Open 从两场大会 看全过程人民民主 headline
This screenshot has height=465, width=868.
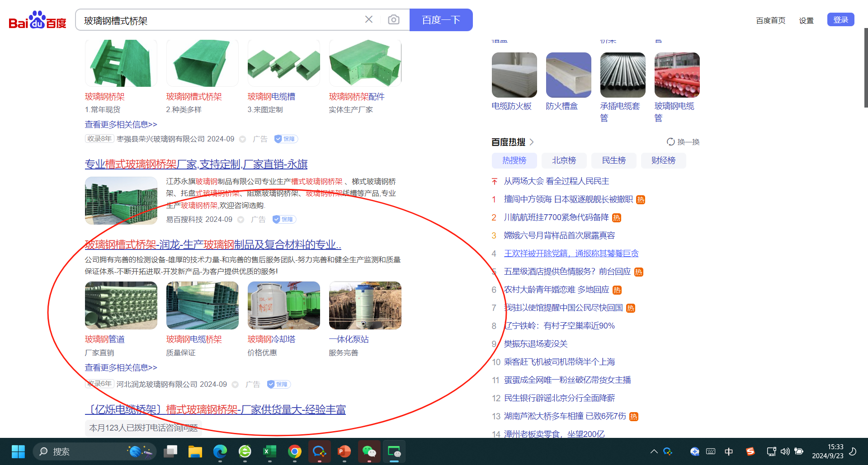[557, 181]
